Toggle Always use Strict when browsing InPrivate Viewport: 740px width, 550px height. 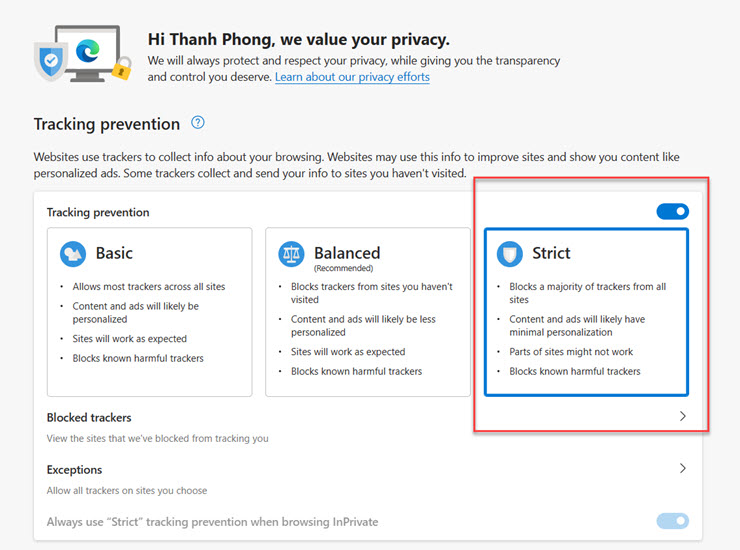click(673, 521)
